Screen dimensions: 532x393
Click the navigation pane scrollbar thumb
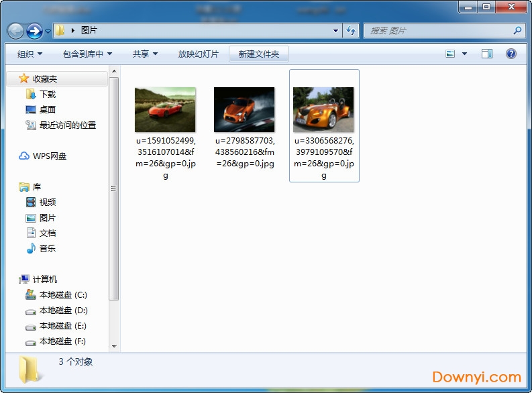tap(114, 188)
